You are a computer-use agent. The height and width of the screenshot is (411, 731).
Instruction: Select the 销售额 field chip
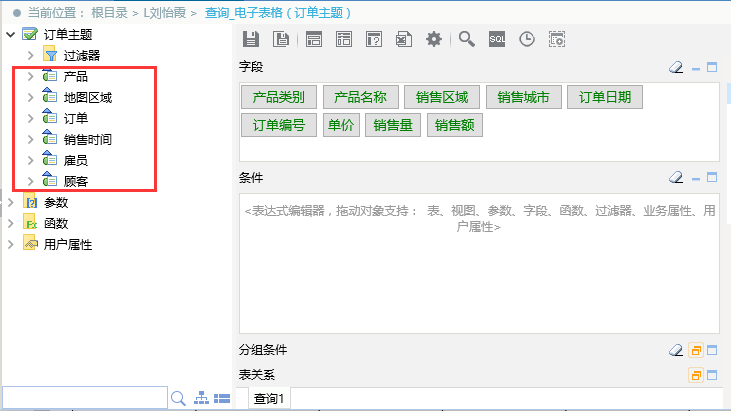(455, 125)
